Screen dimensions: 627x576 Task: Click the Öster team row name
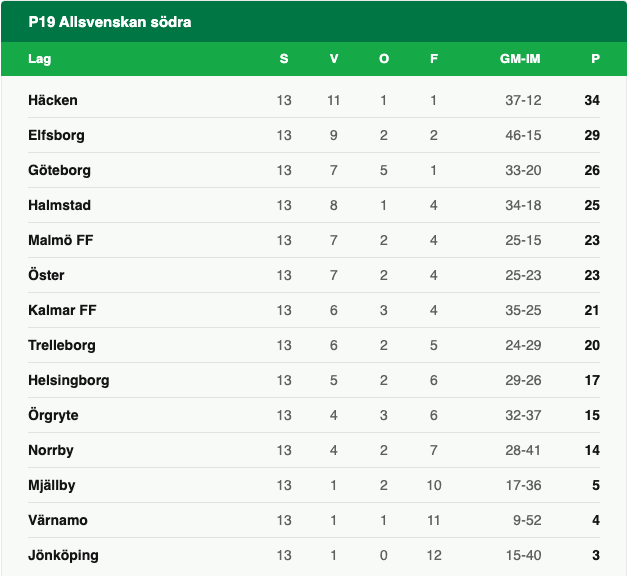tap(46, 275)
